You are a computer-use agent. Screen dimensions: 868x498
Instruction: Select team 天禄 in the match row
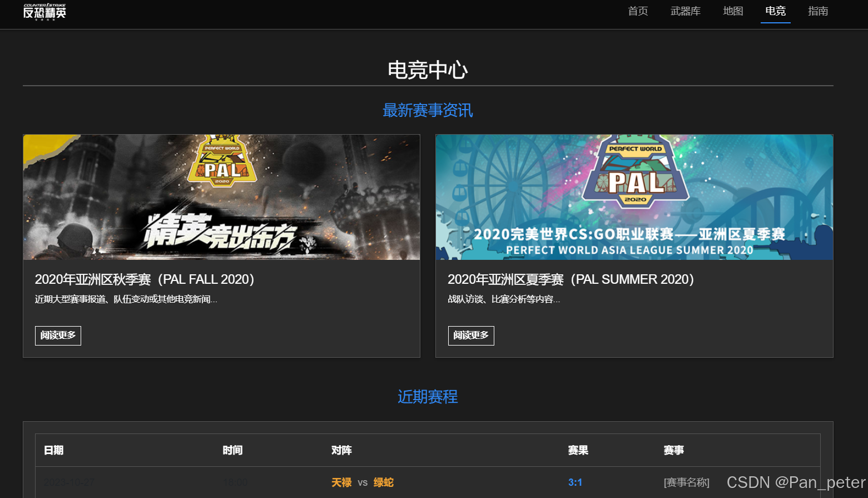click(x=341, y=482)
